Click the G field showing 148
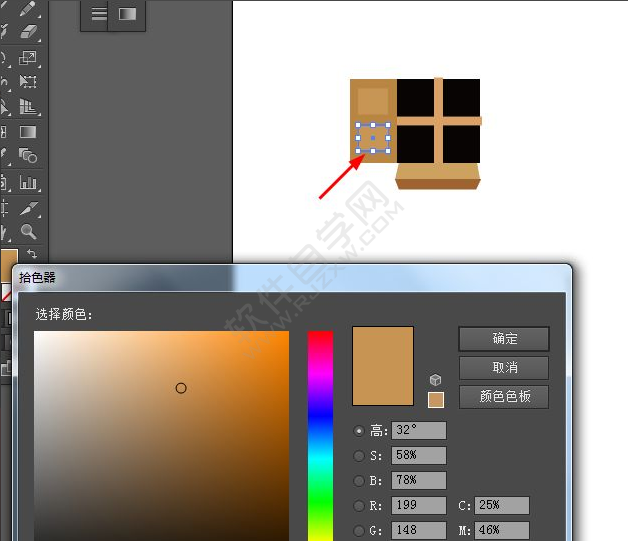The width and height of the screenshot is (628, 541). click(419, 530)
